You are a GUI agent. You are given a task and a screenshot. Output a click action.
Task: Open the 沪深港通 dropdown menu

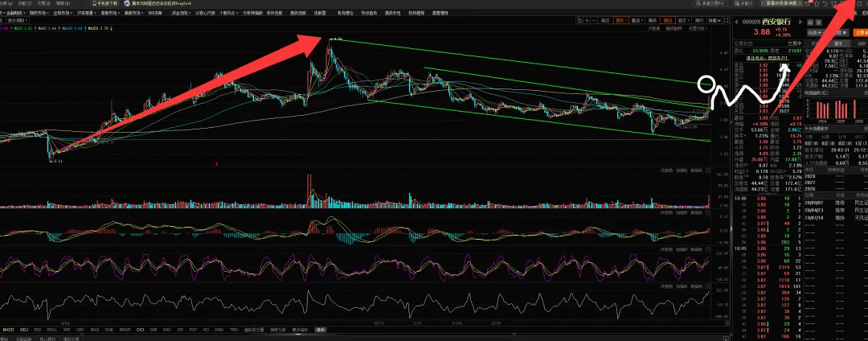(x=86, y=12)
